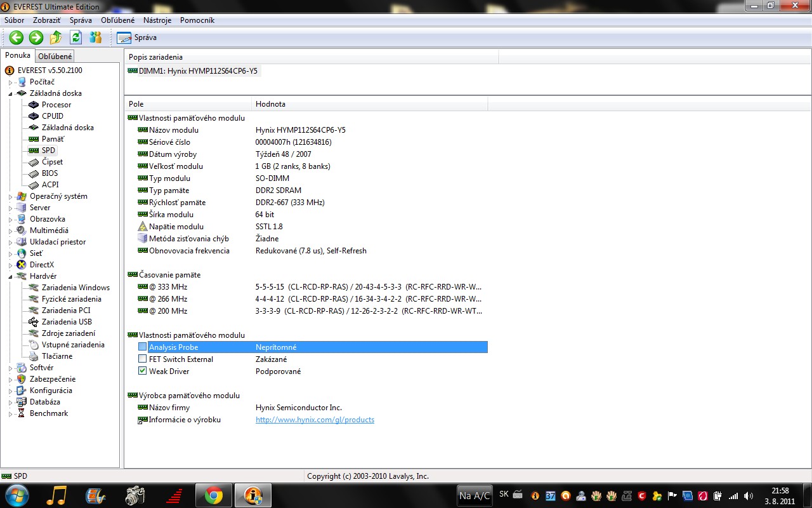Switch to the Ponuka tab
This screenshot has width=812, height=508.
pos(18,55)
